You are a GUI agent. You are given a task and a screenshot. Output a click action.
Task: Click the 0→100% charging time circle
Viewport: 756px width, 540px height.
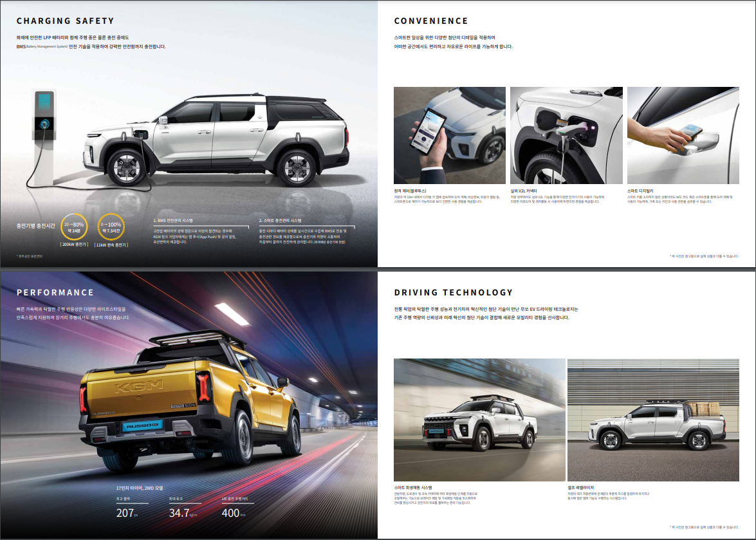click(x=111, y=227)
